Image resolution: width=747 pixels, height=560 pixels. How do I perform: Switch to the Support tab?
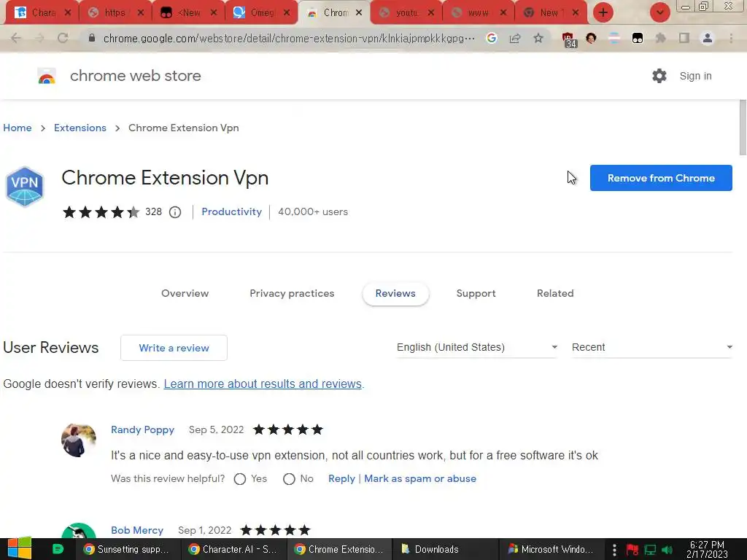476,293
